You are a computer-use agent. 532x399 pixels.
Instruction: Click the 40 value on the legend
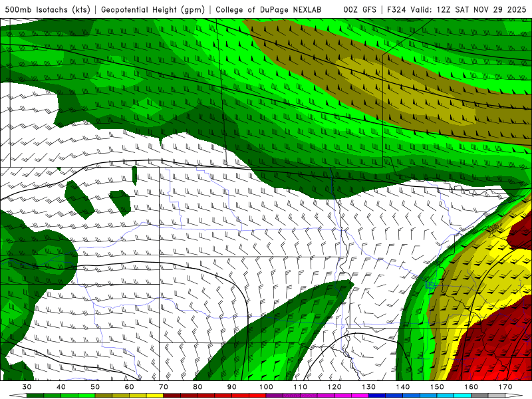pyautogui.click(x=61, y=387)
